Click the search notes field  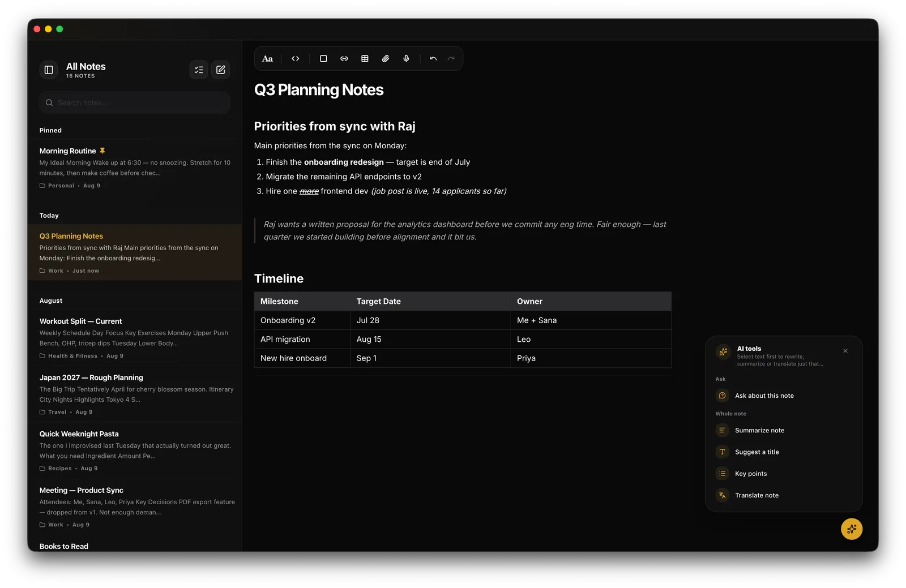click(x=135, y=102)
